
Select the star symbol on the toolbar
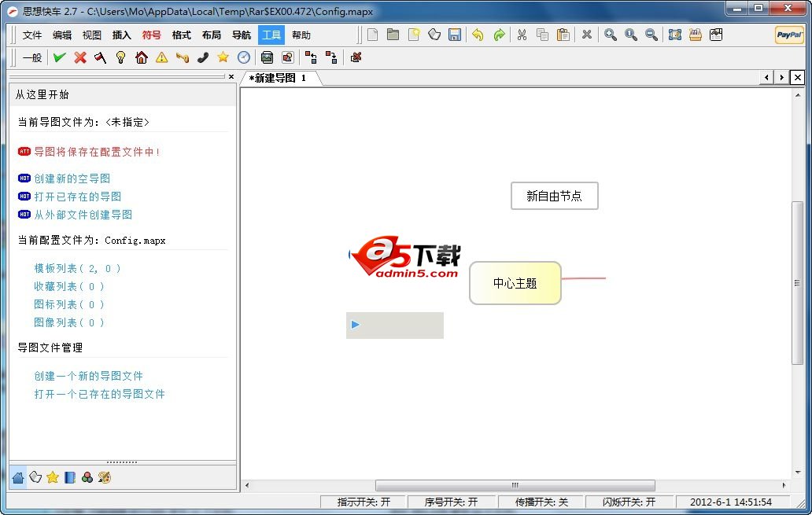pyautogui.click(x=222, y=57)
